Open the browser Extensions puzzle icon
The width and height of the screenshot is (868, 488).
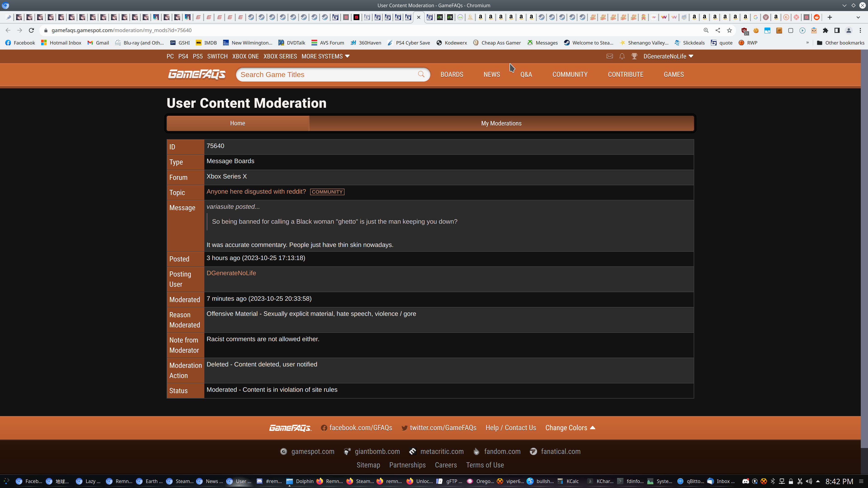[x=825, y=30]
